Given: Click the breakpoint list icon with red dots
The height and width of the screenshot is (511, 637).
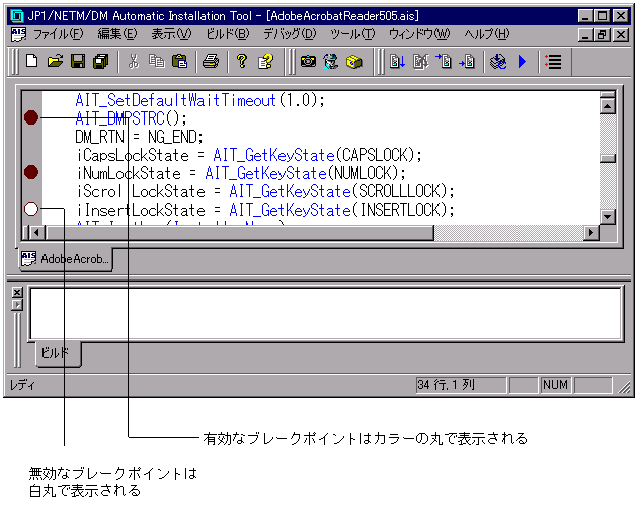Looking at the screenshot, I should 553,61.
